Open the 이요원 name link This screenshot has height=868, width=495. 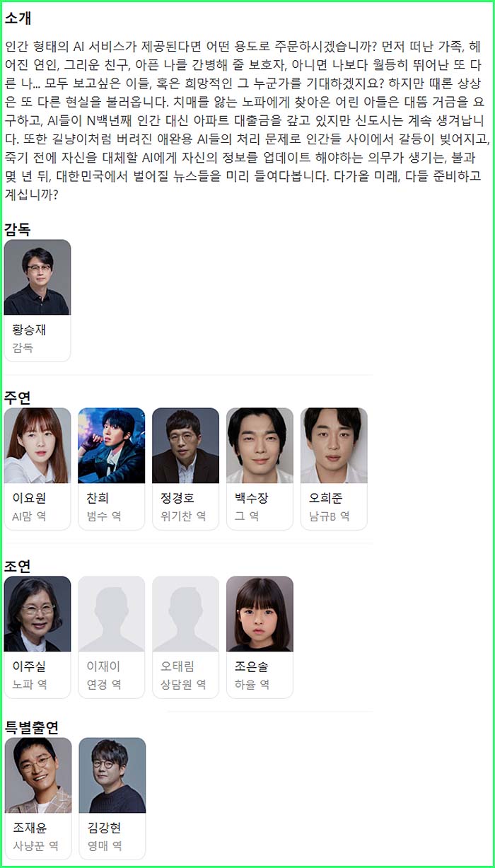[x=29, y=498]
